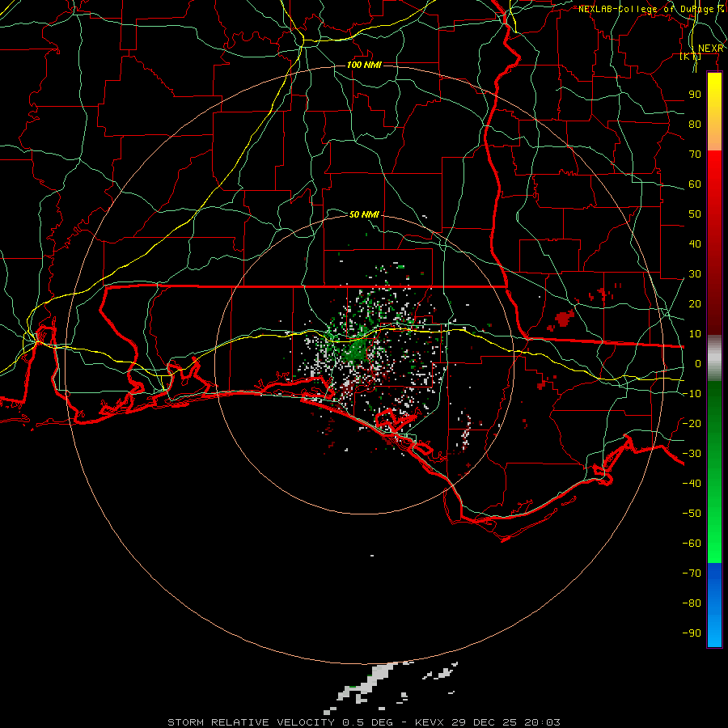728x728 pixels.
Task: Pick the green segment of the color bar
Action: click(x=714, y=472)
